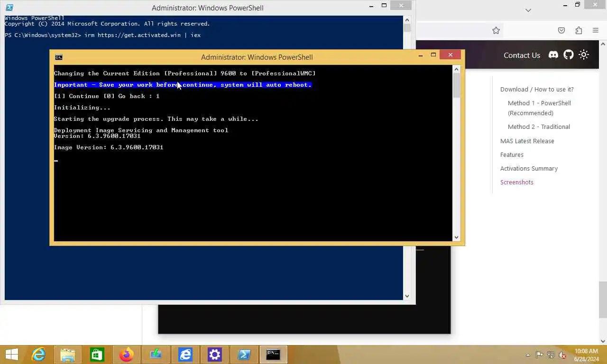607x364 pixels.
Task: Open the Windows Store taskbar icon
Action: pyautogui.click(x=97, y=355)
